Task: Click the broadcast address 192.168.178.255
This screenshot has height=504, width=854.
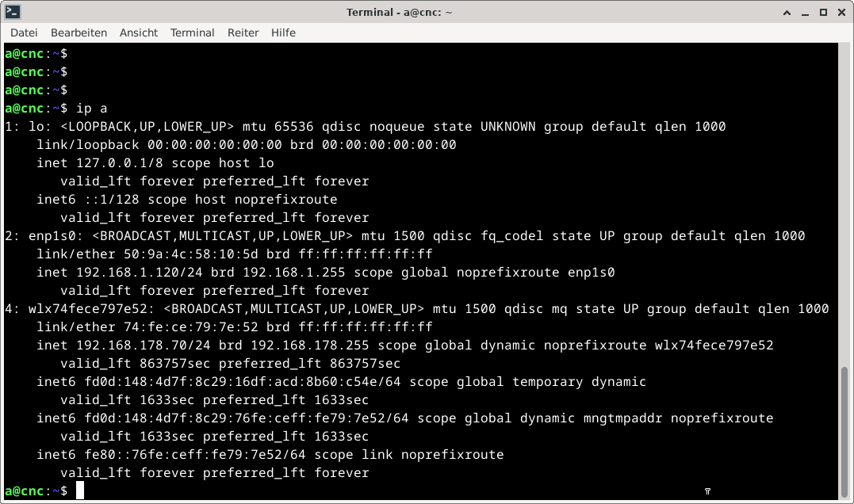Action: 310,345
